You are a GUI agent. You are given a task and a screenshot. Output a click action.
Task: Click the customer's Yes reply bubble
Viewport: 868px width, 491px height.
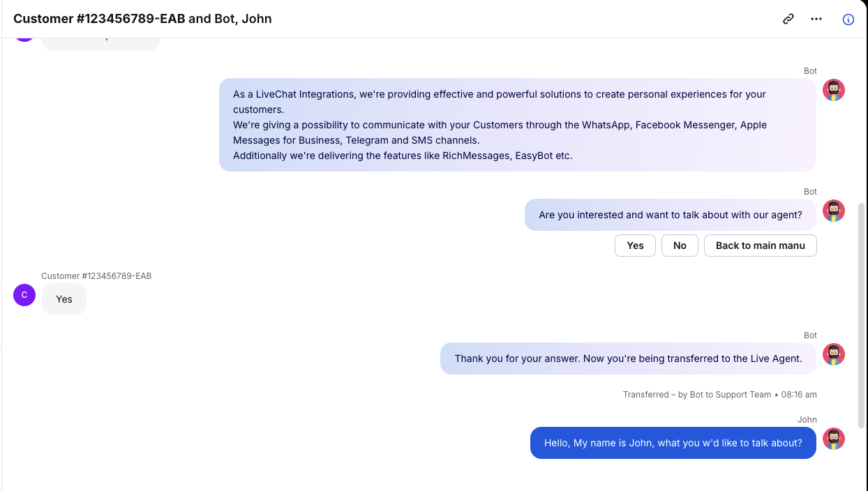pyautogui.click(x=64, y=299)
